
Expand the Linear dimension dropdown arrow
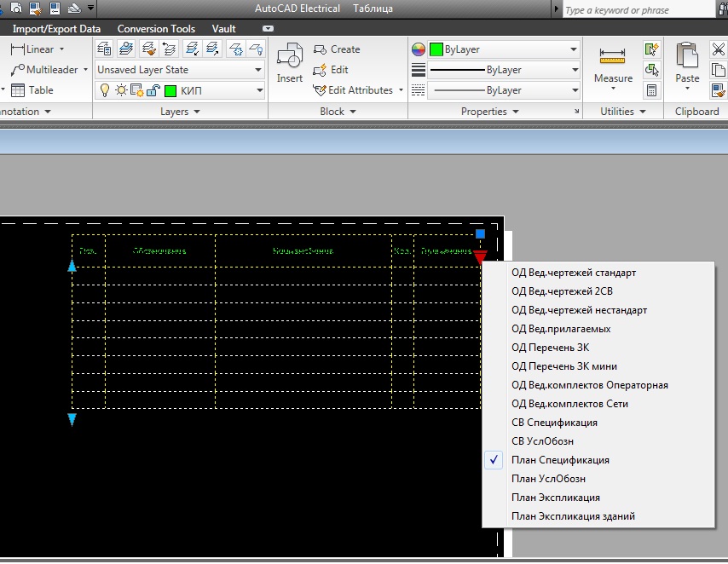coord(61,49)
